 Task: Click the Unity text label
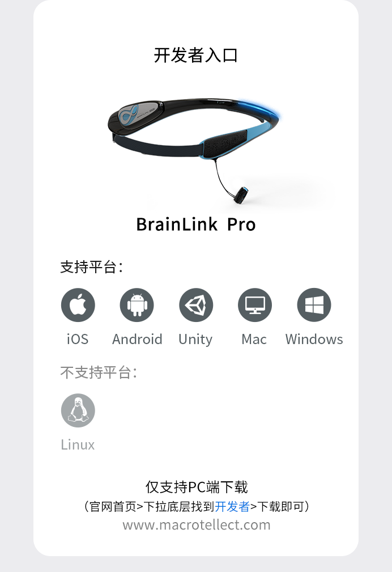pyautogui.click(x=195, y=340)
